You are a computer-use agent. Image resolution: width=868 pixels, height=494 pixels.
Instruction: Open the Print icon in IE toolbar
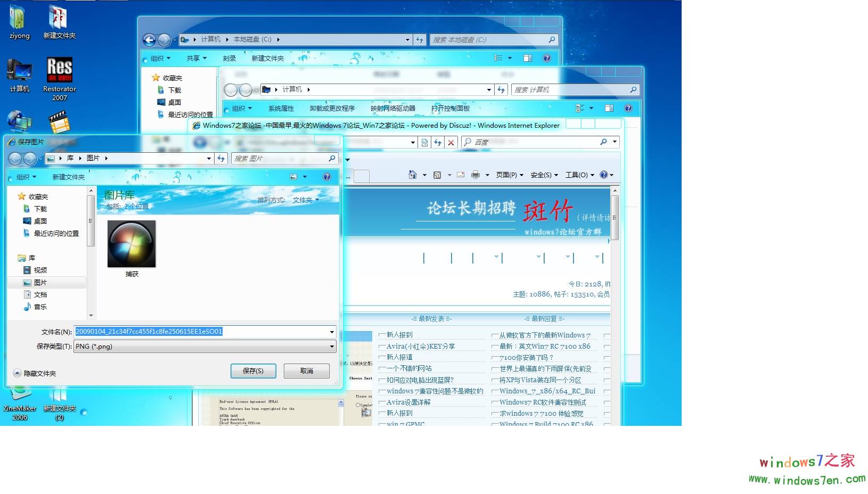coord(474,175)
